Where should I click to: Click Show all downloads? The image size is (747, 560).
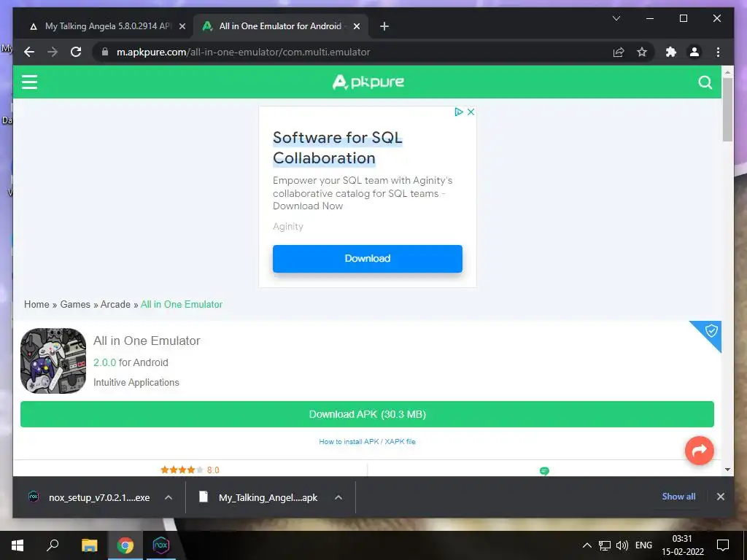click(678, 497)
